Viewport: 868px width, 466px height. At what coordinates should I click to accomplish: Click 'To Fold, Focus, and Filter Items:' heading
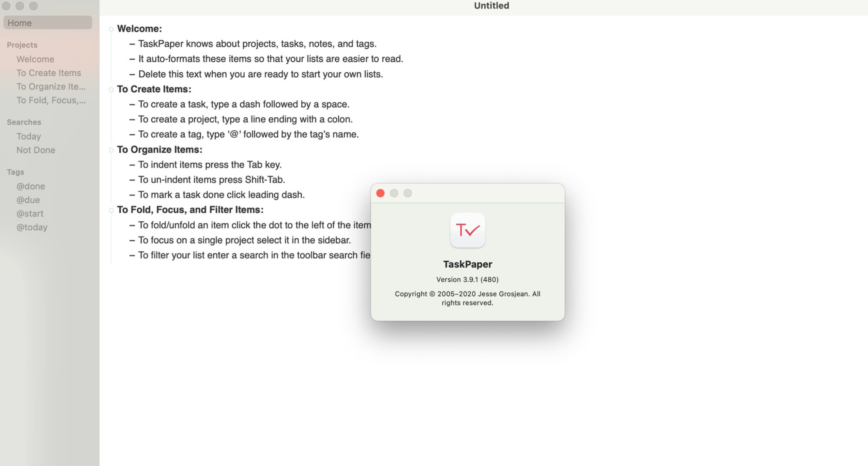coord(190,210)
